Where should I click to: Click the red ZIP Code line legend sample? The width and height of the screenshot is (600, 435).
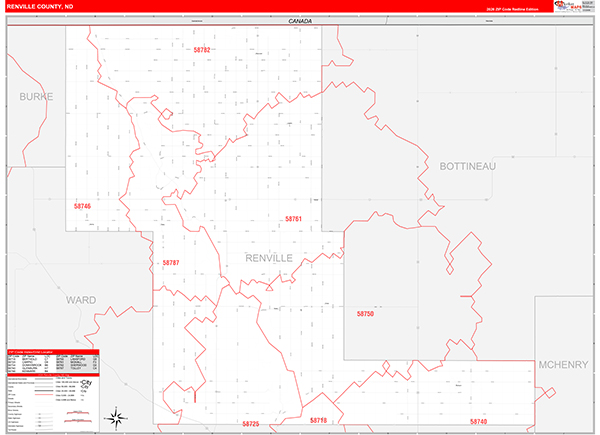point(44,394)
